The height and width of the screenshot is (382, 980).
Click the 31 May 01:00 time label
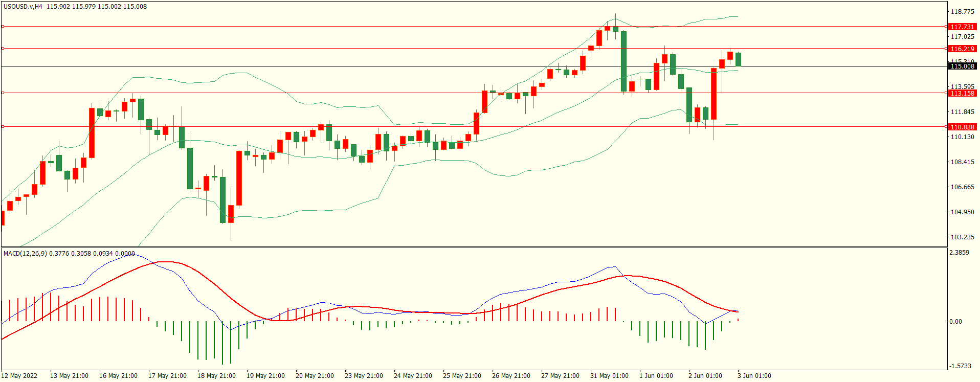click(609, 375)
